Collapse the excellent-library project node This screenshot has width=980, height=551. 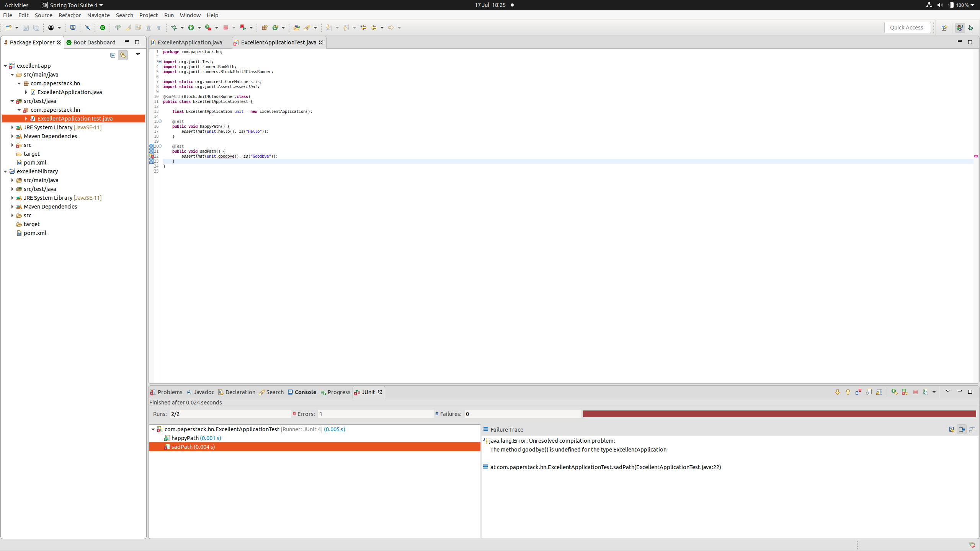[5, 171]
